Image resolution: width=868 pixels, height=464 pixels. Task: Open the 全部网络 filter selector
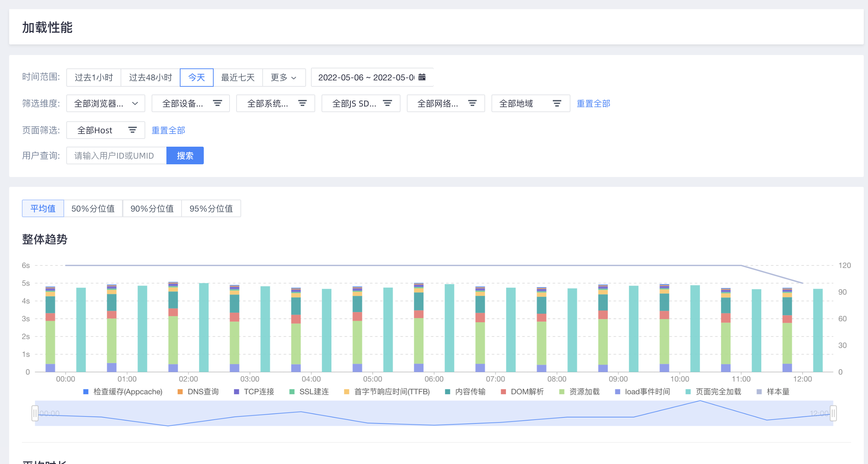point(446,103)
